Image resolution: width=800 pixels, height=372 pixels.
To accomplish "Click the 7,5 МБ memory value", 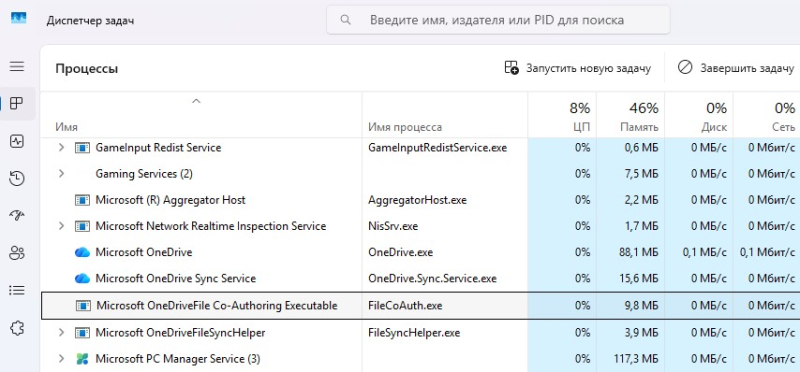I will pos(642,174).
